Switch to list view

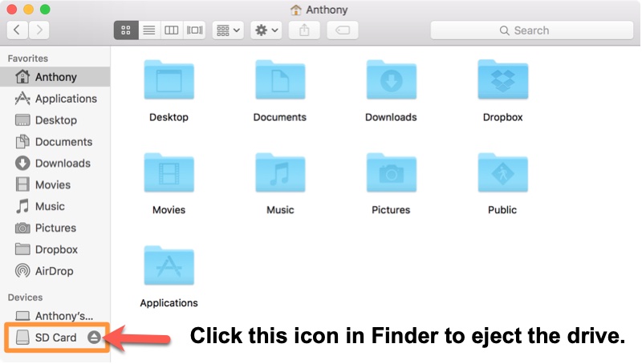coord(148,30)
